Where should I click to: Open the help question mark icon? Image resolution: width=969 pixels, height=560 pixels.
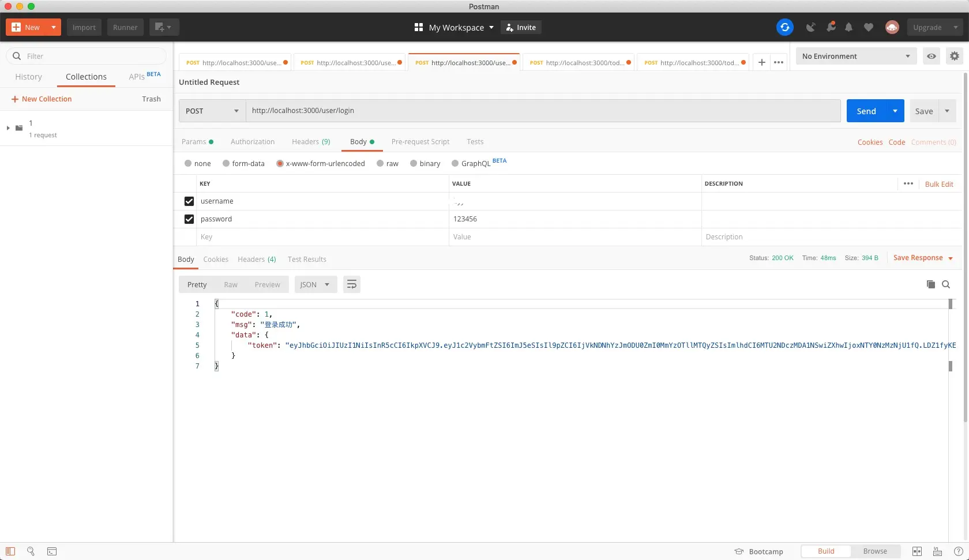959,551
